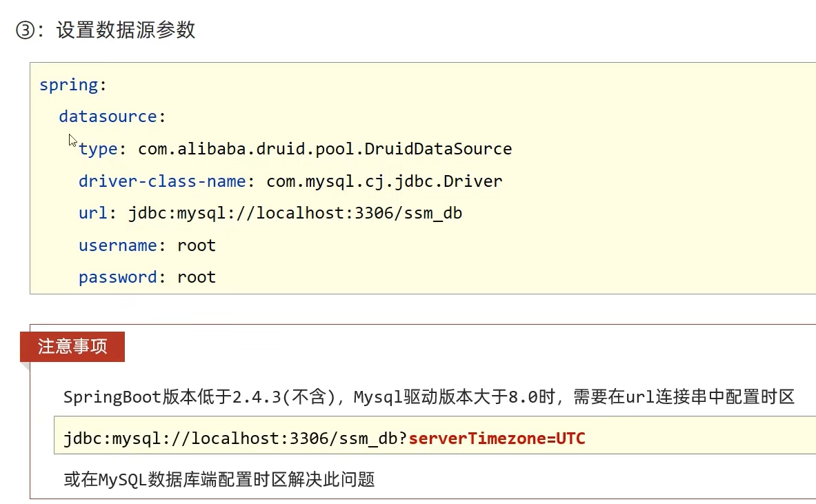Click the "url" key in YAML
The image size is (816, 504).
tap(92, 213)
